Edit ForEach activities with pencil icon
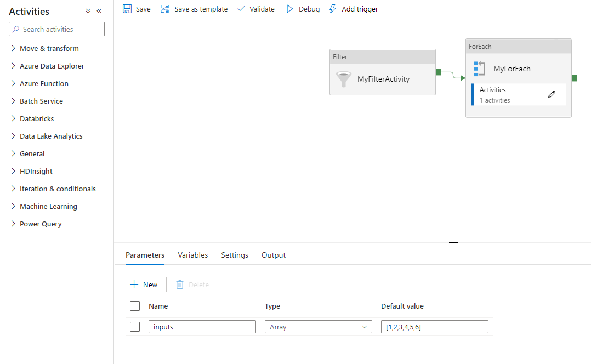The height and width of the screenshot is (364, 591). [x=552, y=94]
